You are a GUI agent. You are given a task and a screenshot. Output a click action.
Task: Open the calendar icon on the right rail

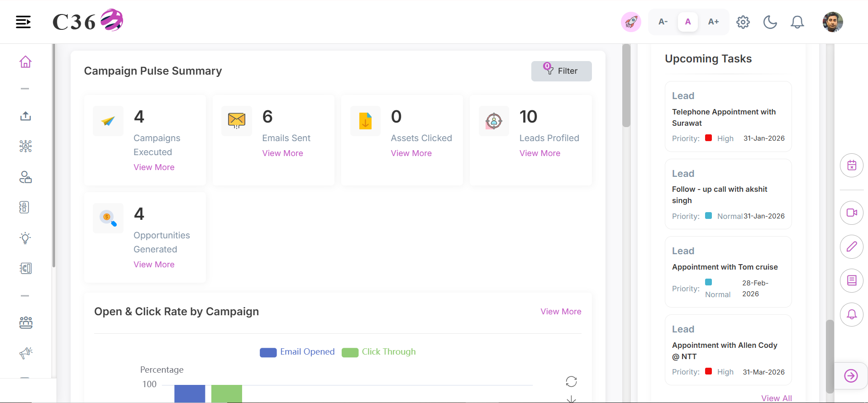tap(852, 166)
